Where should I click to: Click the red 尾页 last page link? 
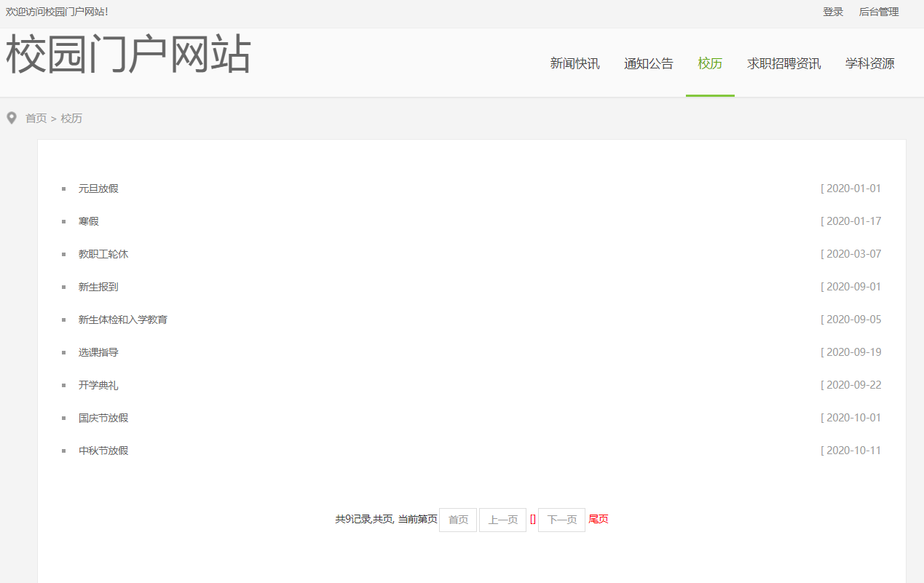(599, 519)
